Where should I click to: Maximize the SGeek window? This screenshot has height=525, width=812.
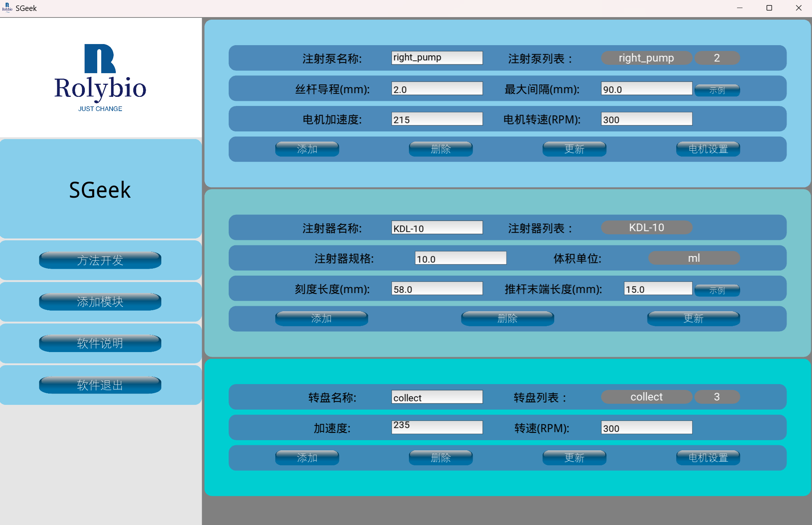click(769, 8)
